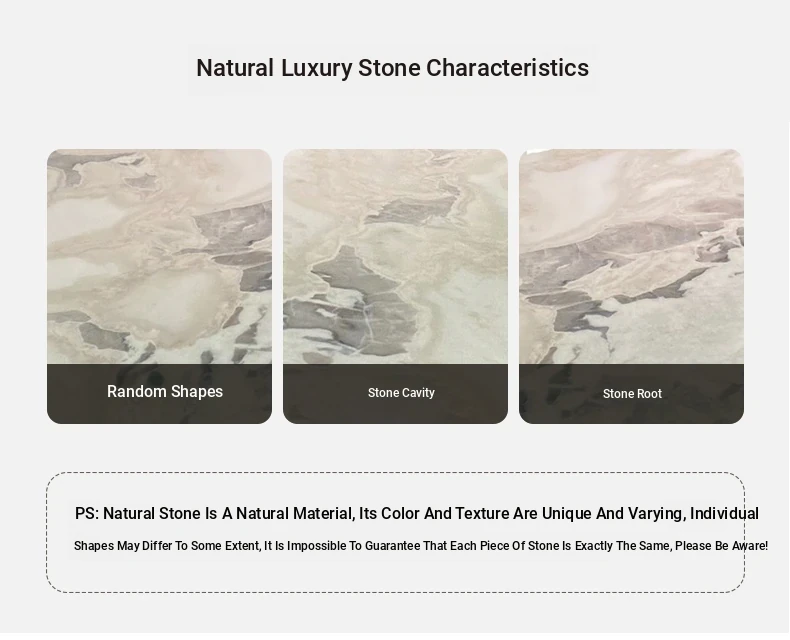Click the word 'Luxury' in the title
Viewport: 790px width, 640px height.
(316, 68)
